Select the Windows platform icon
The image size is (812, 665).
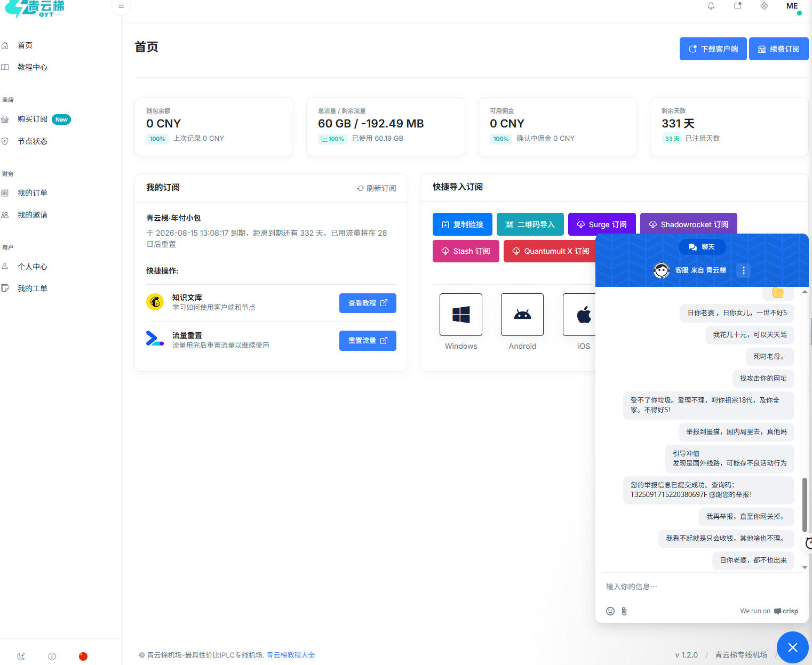(x=461, y=315)
